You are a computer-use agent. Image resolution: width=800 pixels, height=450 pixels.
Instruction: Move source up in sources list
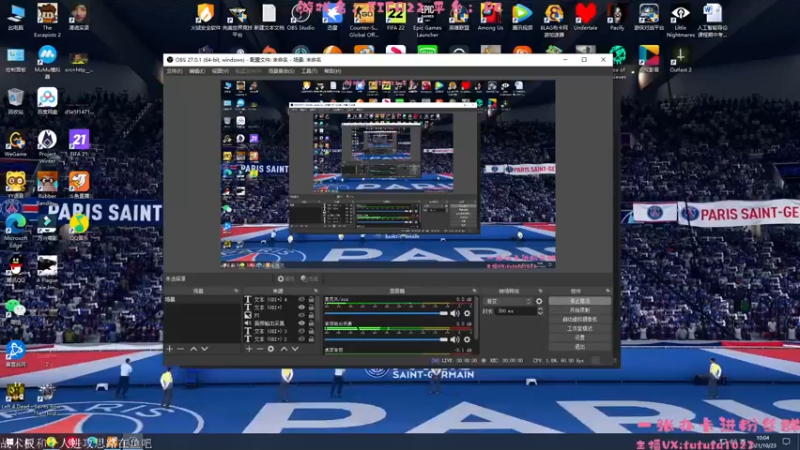click(284, 349)
